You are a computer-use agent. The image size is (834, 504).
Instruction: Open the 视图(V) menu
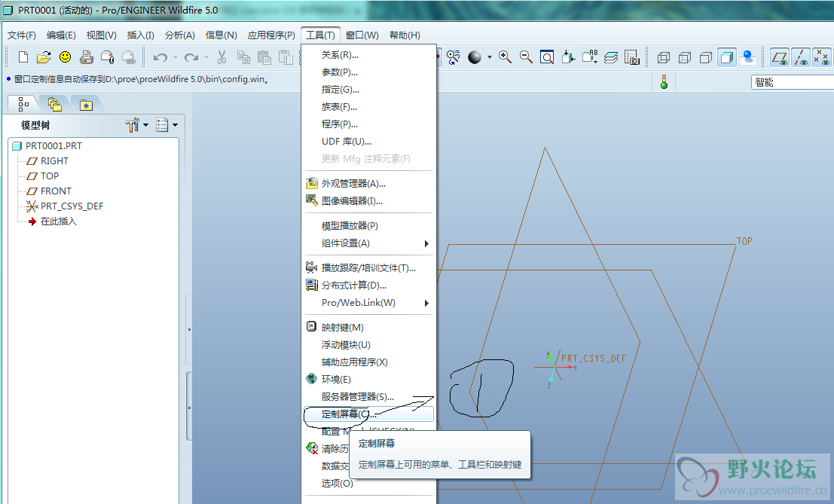point(102,35)
